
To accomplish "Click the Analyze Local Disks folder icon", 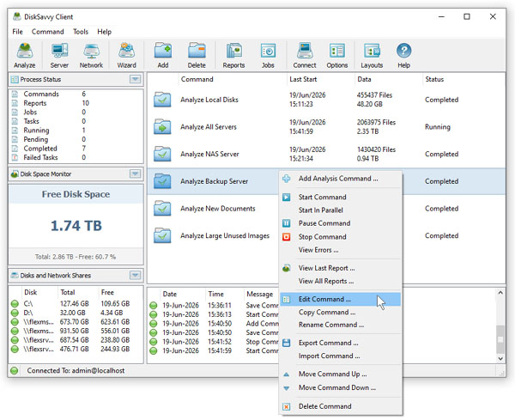I will point(162,100).
